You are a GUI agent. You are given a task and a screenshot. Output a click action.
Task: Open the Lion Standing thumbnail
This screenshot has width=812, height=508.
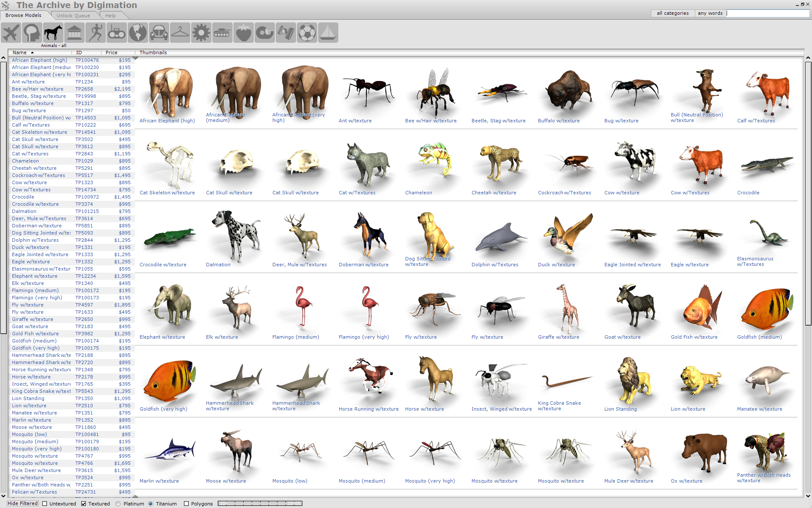(x=633, y=380)
